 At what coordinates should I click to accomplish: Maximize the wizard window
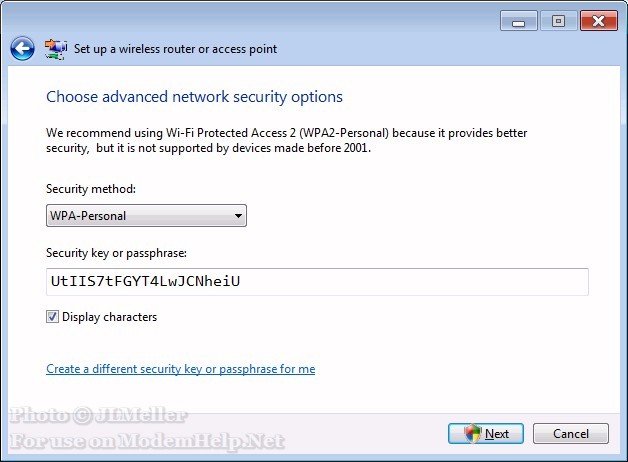(558, 20)
